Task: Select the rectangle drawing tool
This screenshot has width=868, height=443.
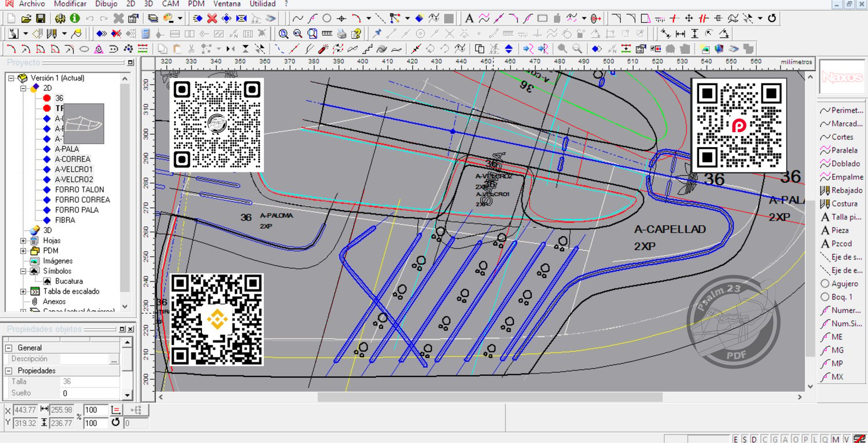Action: pyautogui.click(x=542, y=19)
